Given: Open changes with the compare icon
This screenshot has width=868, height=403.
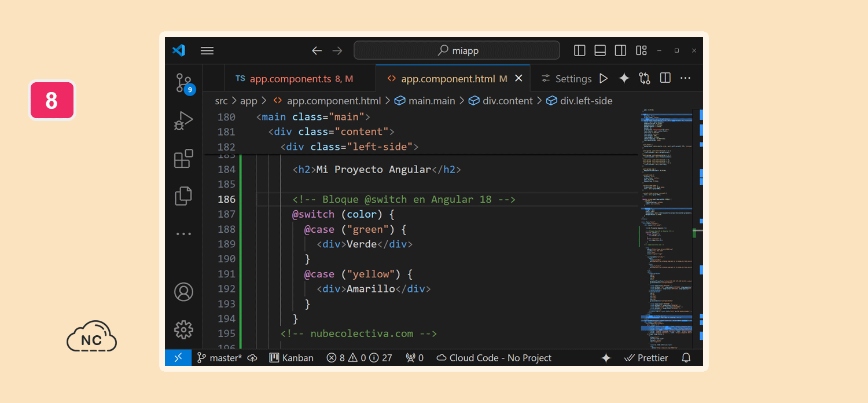Looking at the screenshot, I should [x=645, y=78].
